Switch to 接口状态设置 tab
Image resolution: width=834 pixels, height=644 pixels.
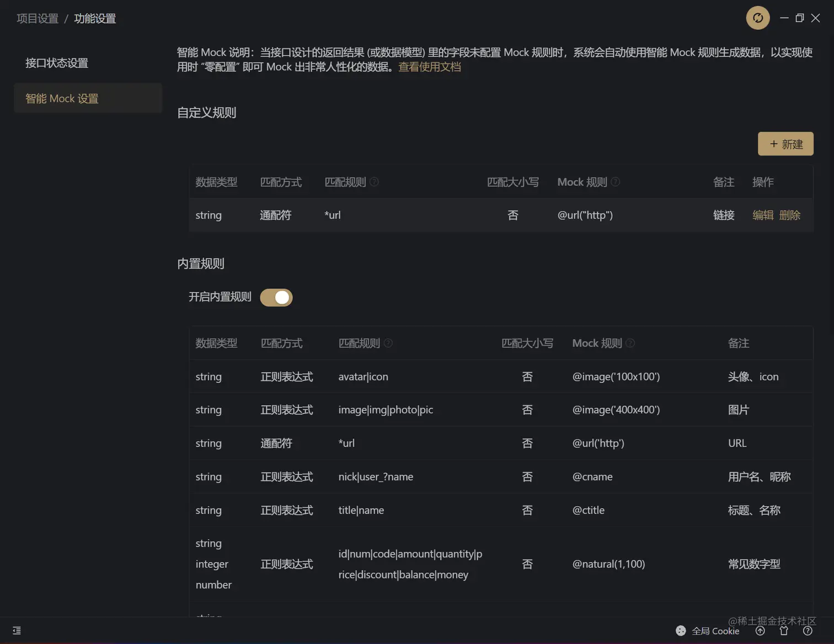[56, 63]
